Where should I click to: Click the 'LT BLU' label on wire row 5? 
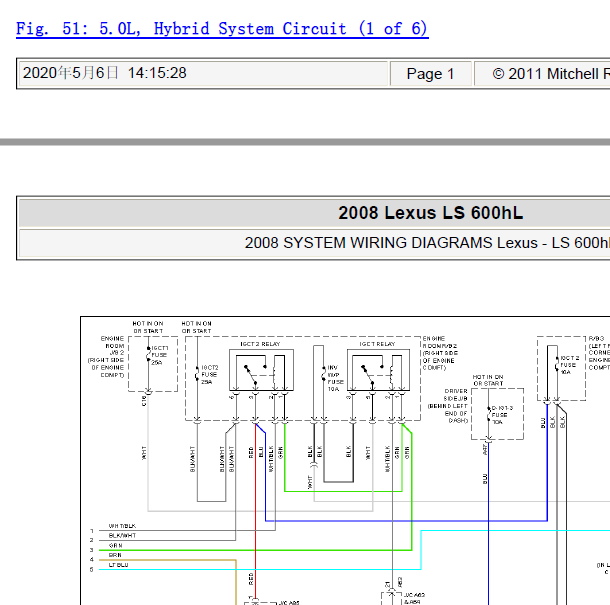click(x=118, y=565)
